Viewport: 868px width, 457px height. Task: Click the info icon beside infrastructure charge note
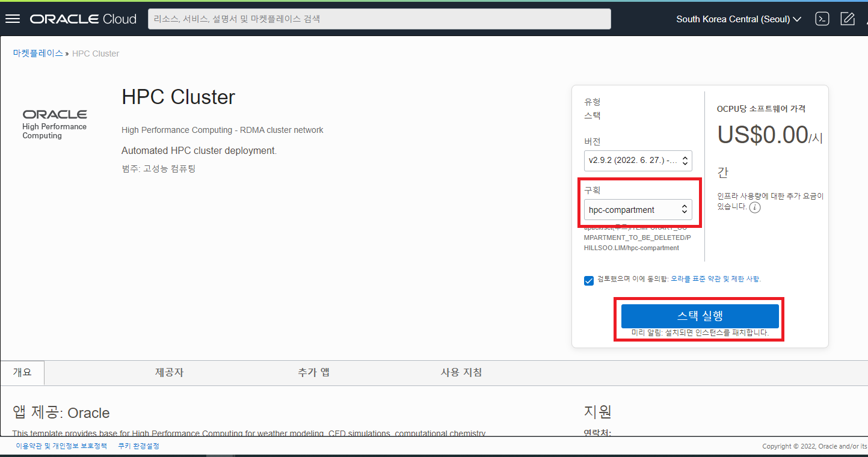click(x=755, y=207)
